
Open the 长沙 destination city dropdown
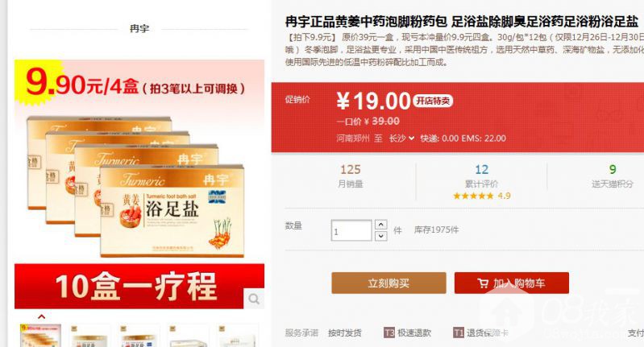coord(401,138)
